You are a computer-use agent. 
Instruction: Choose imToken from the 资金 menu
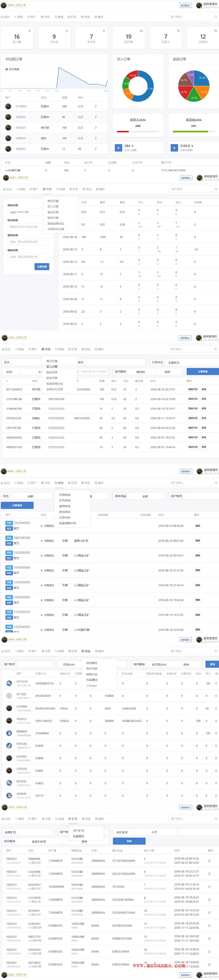[x=91, y=685]
